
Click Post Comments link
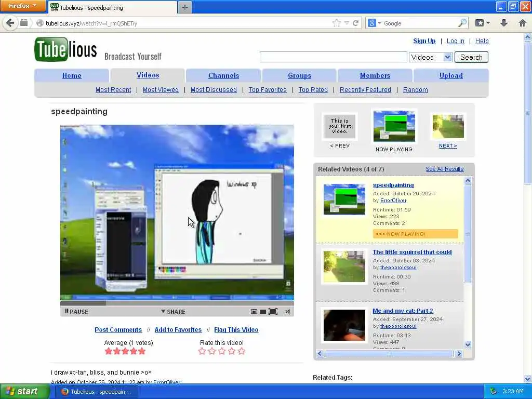pos(118,329)
